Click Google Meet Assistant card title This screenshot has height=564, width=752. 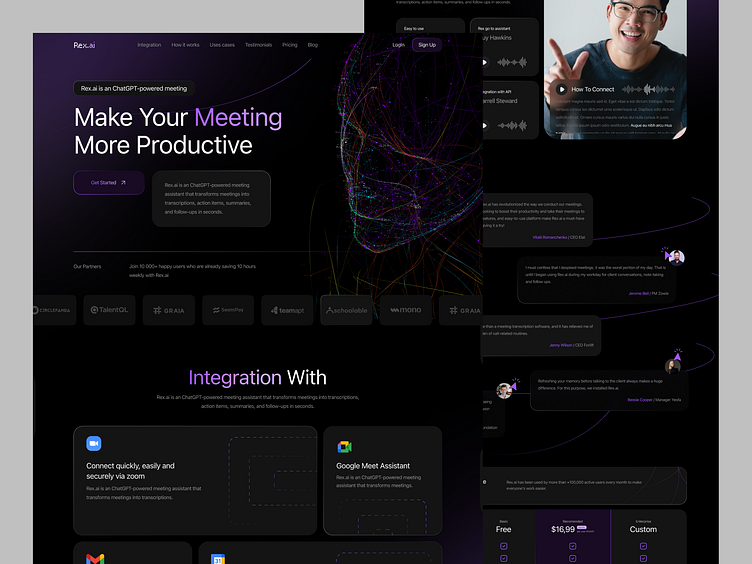tap(373, 466)
